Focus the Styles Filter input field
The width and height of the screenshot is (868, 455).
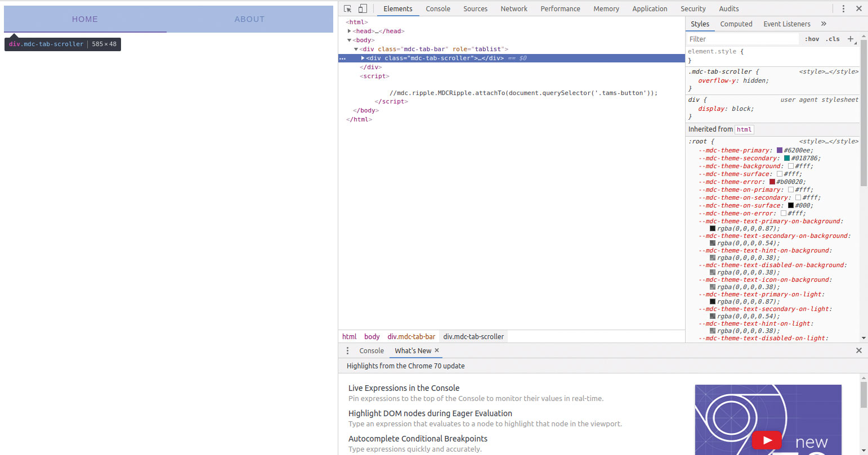743,39
